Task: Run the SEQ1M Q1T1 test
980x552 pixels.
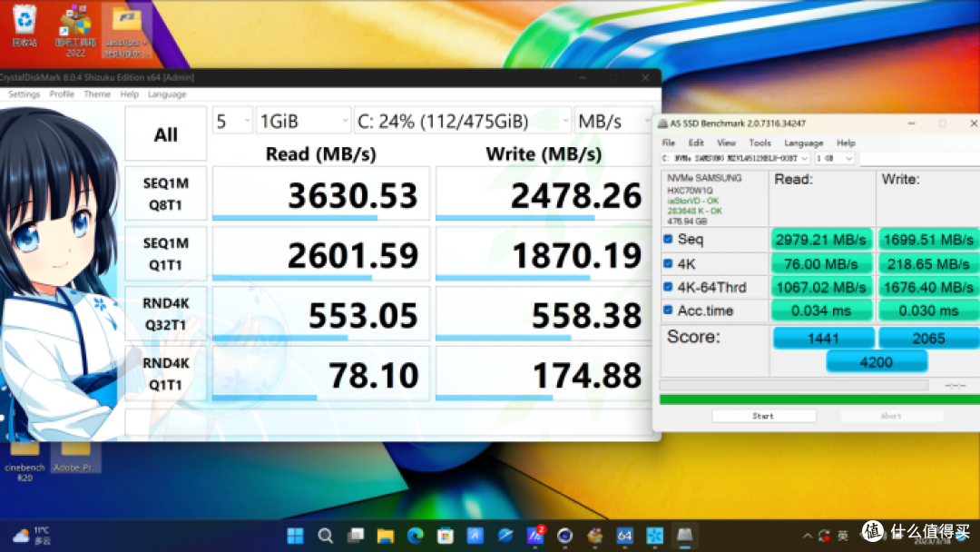Action: tap(166, 254)
